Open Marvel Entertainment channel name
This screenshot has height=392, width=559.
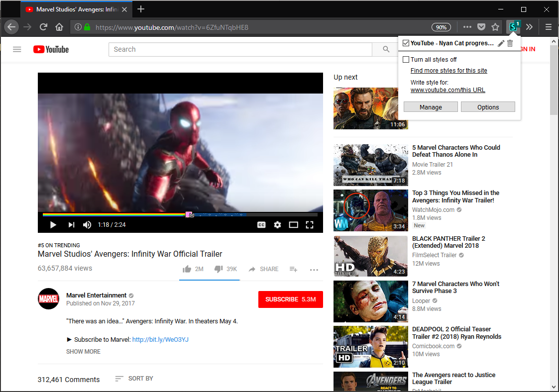coord(96,295)
